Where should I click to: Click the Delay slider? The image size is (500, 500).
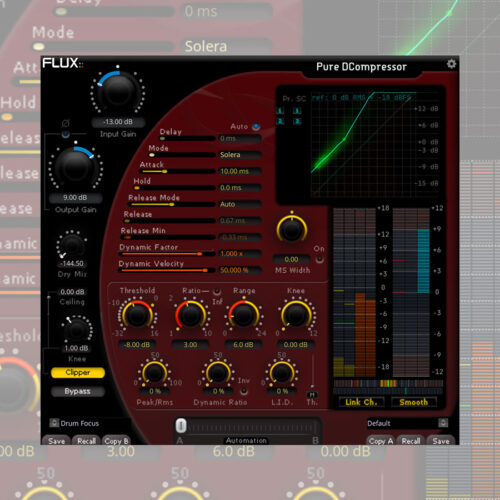click(x=187, y=139)
